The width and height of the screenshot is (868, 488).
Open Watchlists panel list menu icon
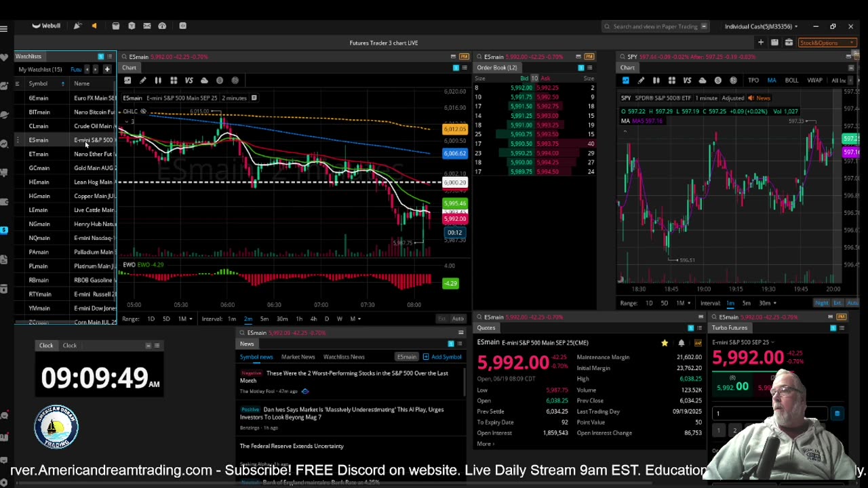109,56
